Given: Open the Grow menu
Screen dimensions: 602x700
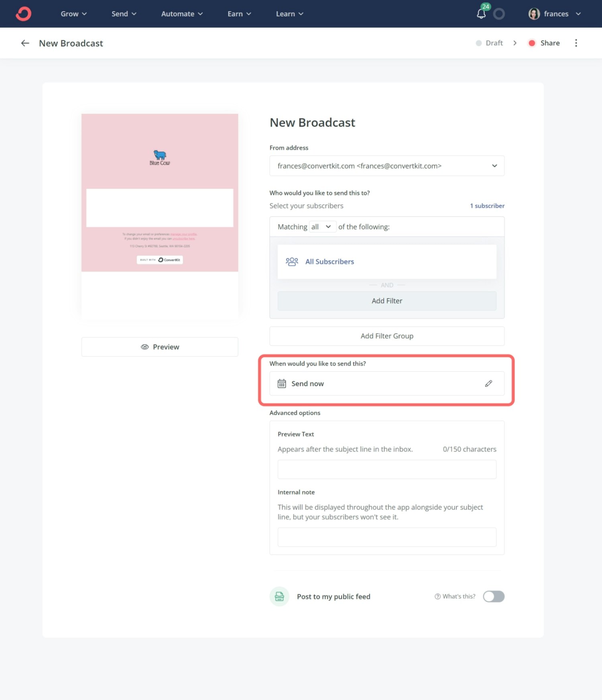Looking at the screenshot, I should pyautogui.click(x=73, y=14).
